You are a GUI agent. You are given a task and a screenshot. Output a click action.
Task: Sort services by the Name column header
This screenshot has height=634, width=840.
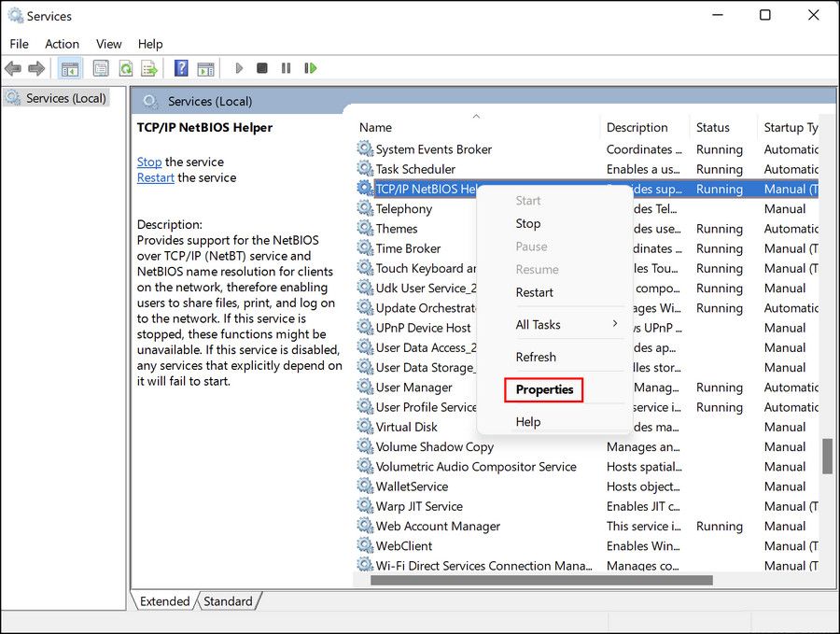375,127
